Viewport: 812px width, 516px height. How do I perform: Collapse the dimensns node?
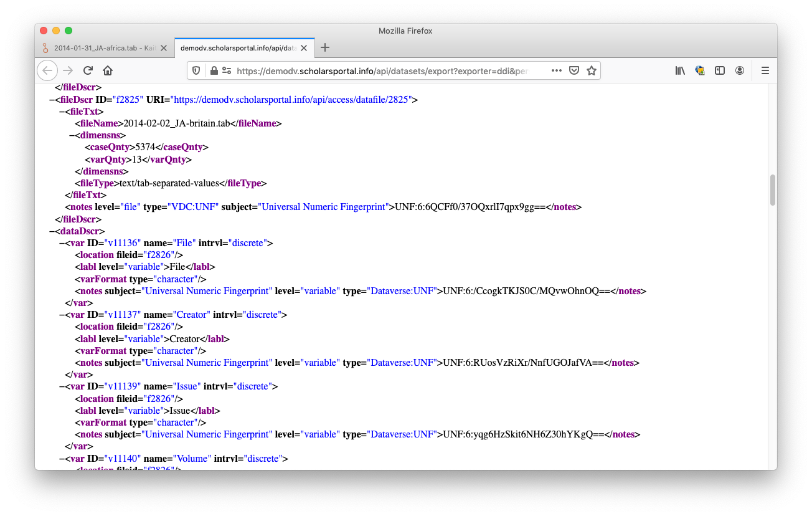click(72, 135)
